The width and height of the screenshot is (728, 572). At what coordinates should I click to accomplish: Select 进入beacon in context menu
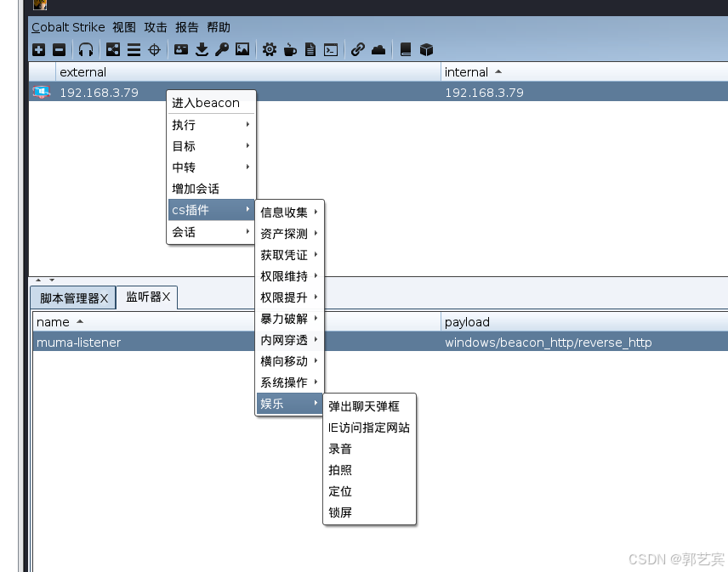click(x=211, y=103)
